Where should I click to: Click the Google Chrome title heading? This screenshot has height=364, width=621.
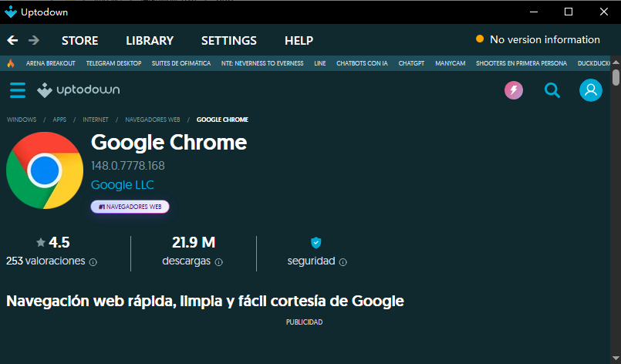tap(169, 143)
